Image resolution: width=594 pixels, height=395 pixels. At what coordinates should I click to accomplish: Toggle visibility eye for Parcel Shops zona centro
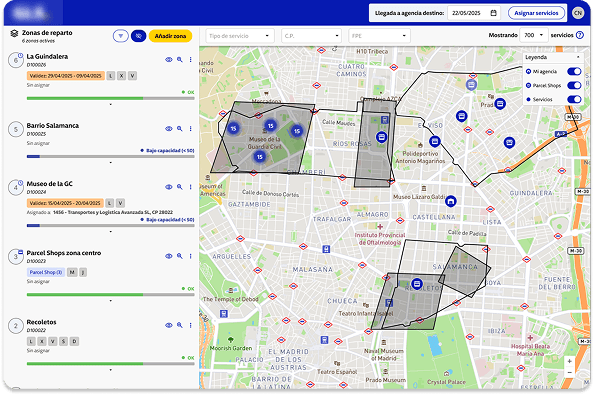(x=169, y=256)
